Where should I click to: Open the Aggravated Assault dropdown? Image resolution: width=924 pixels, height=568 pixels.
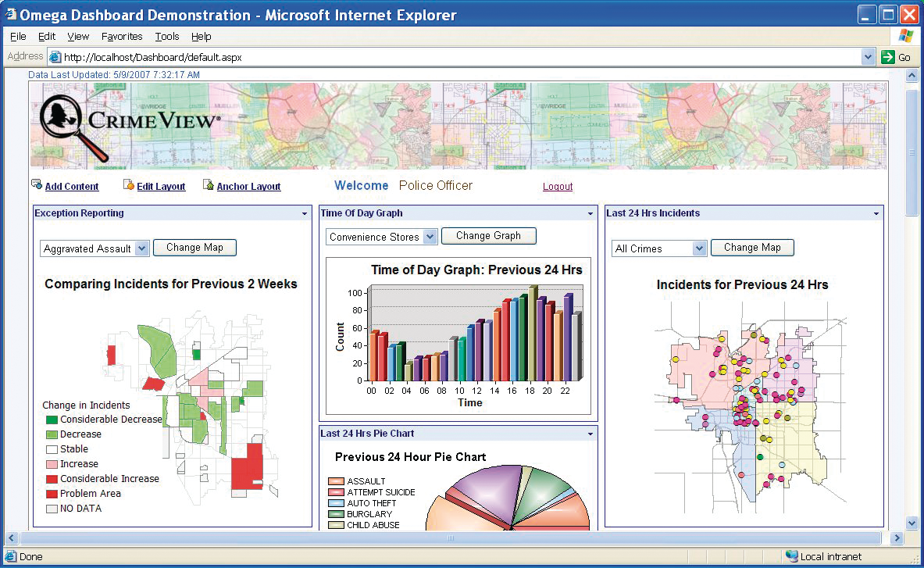coord(141,248)
